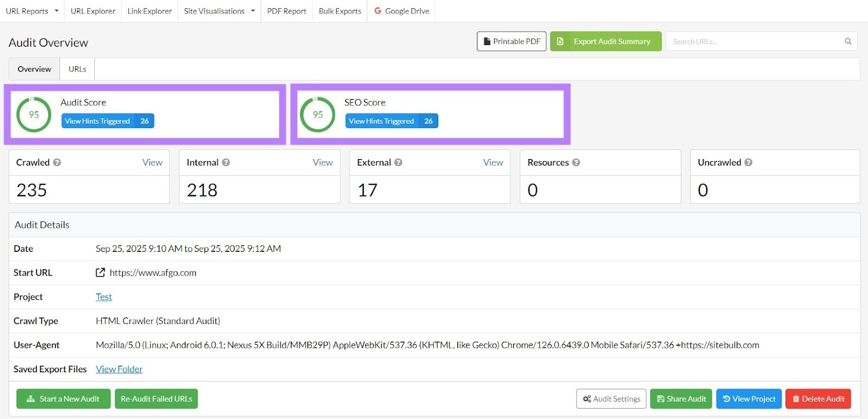Click the Uncrawled help question mark icon
The width and height of the screenshot is (868, 419).
pos(748,162)
